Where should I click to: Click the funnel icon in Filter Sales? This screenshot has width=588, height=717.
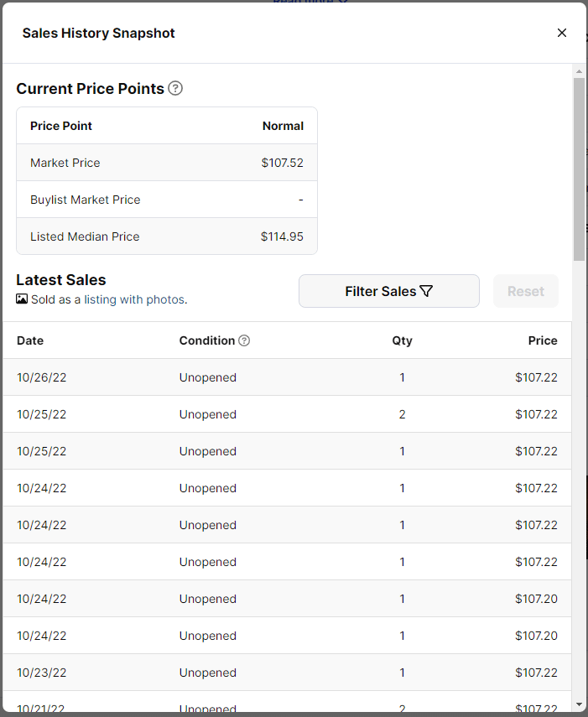coord(426,291)
